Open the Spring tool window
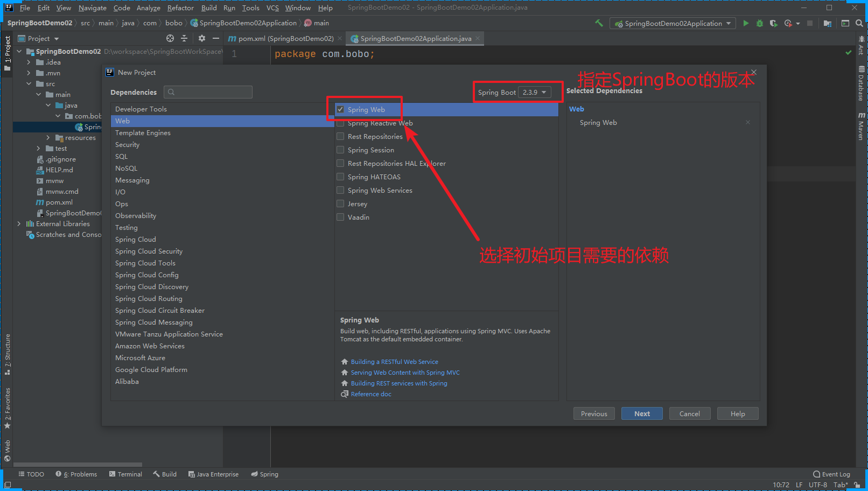868x491 pixels. point(264,474)
